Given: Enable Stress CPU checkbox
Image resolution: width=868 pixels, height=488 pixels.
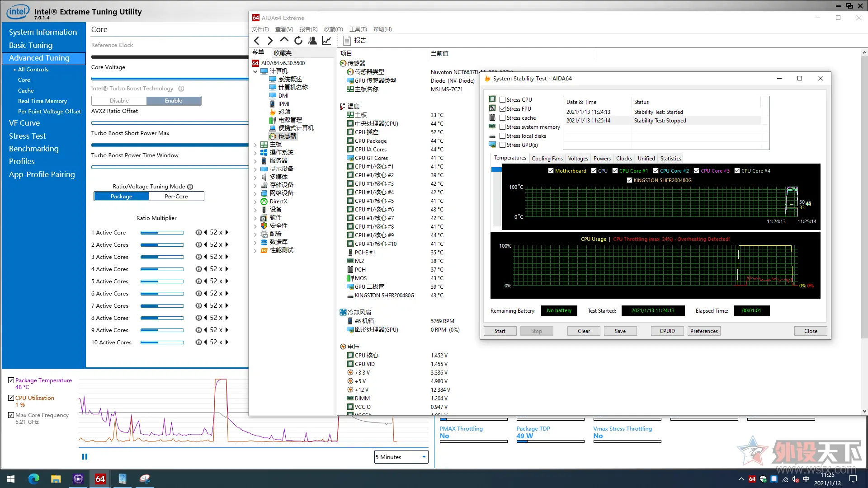Looking at the screenshot, I should 502,100.
